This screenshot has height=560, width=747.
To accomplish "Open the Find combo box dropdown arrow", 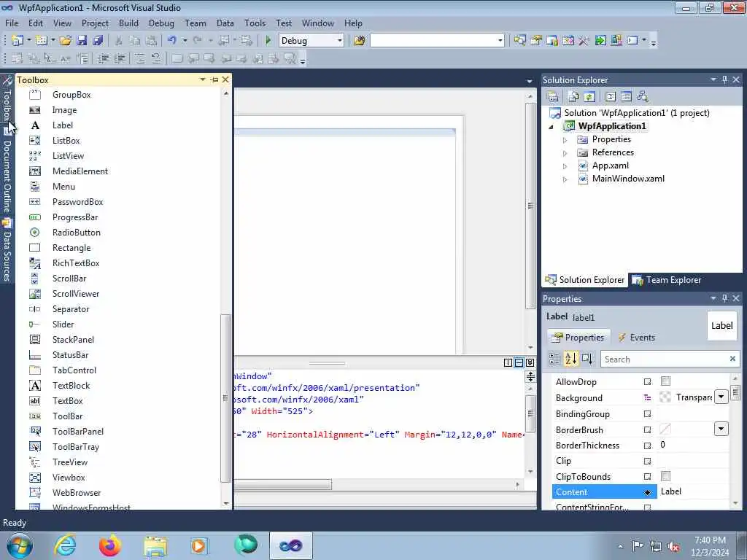I will 500,41.
